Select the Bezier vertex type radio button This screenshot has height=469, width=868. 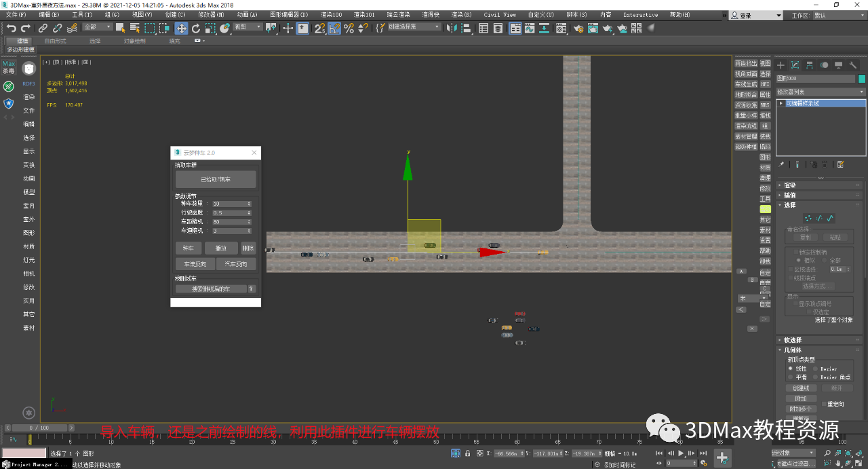pos(815,369)
